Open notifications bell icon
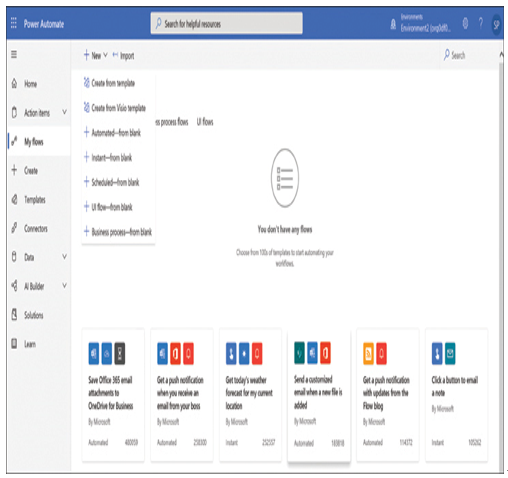This screenshot has height=478, width=508. tap(393, 24)
